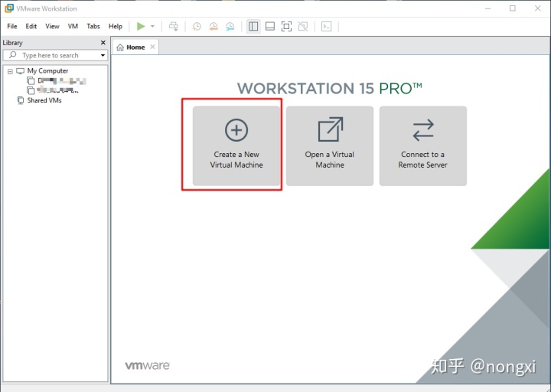This screenshot has height=392, width=551.
Task: Click the Enter Full Screen icon
Action: (286, 26)
